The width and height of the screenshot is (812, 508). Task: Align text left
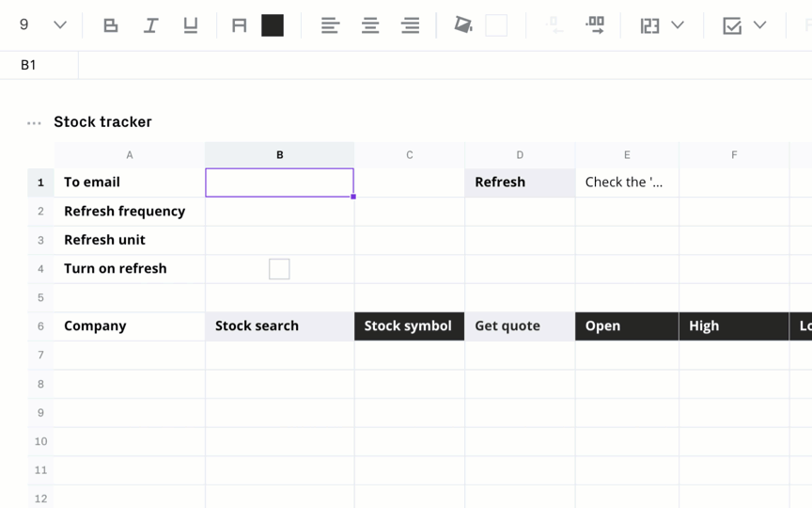click(x=331, y=25)
